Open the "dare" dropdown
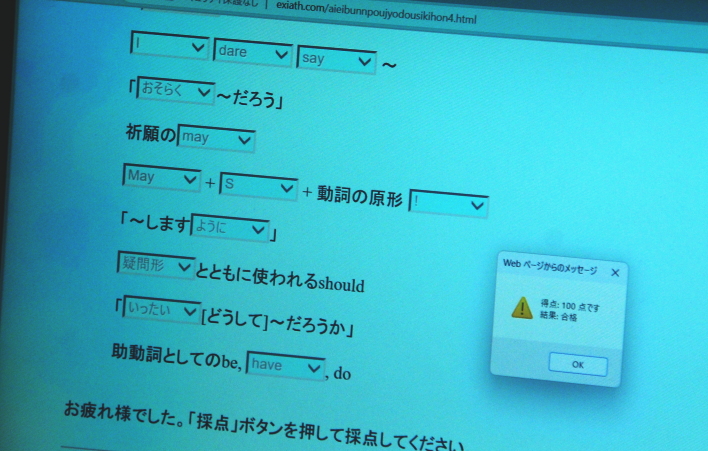Screen dimensions: 708x451 252,52
